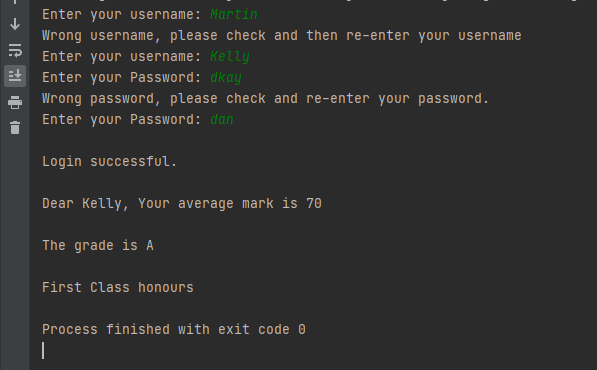Click the Up the Stack Trace arrow

pos(15,2)
